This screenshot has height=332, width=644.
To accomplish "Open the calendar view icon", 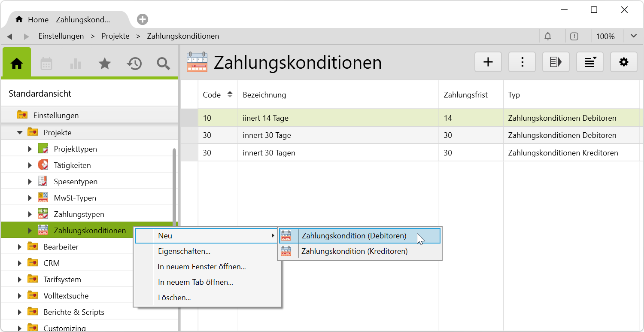I will tap(46, 64).
